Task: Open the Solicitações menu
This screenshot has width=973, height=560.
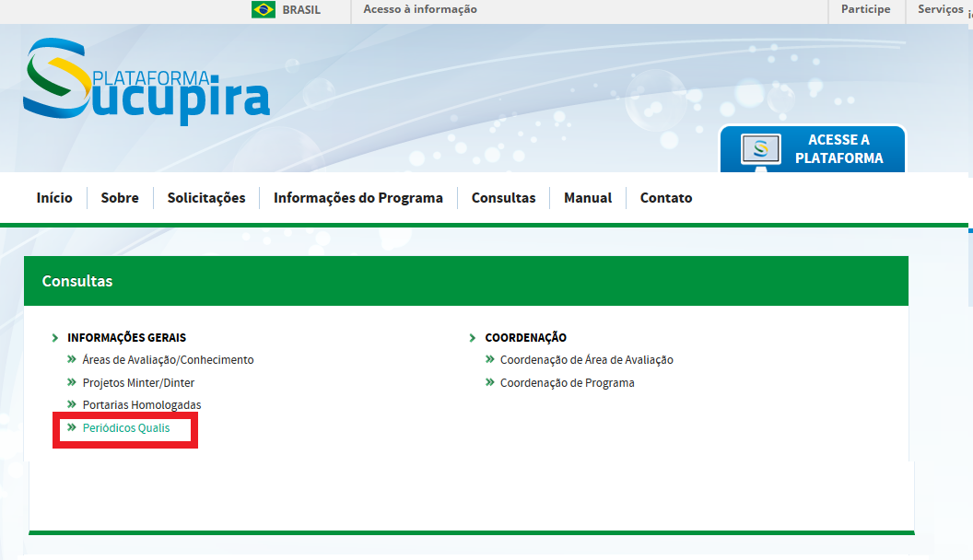Action: pyautogui.click(x=206, y=198)
